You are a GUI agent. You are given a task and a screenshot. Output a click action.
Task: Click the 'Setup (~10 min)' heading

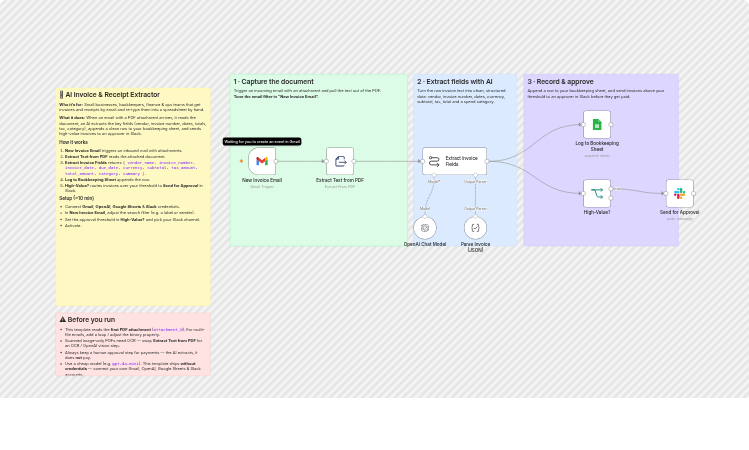(x=76, y=198)
